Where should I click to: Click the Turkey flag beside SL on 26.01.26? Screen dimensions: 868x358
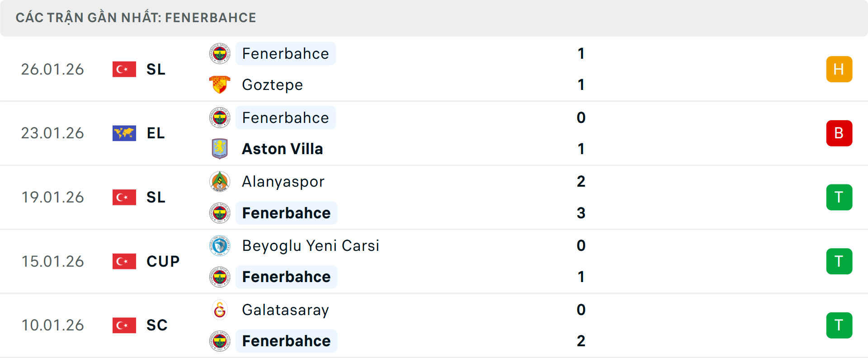[x=124, y=69]
